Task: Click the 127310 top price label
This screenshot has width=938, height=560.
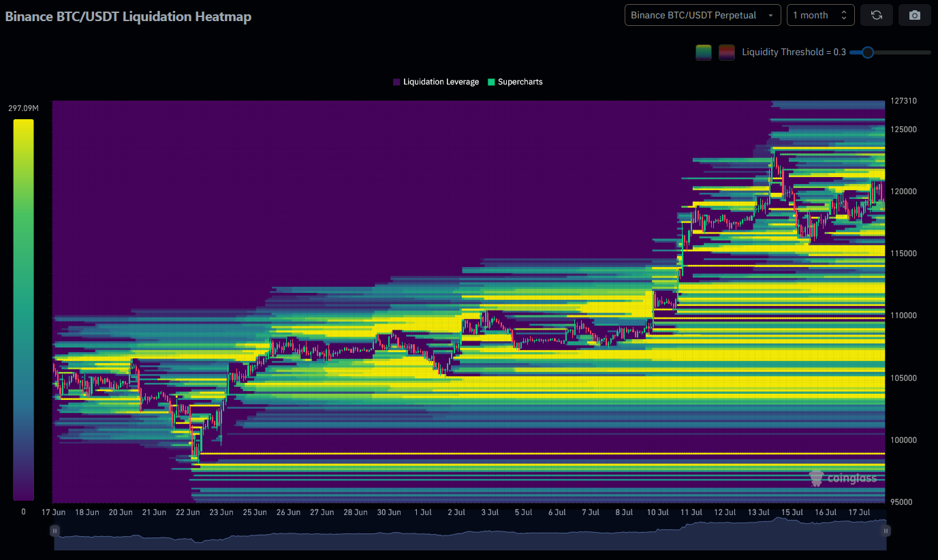Action: (x=903, y=101)
